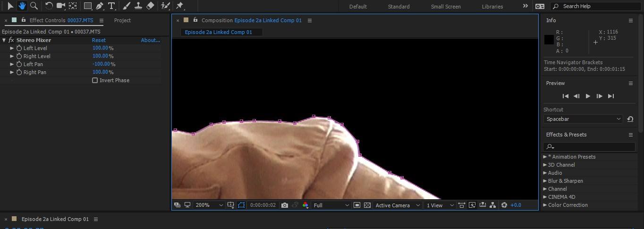
Task: Switch to the Small Screen workspace
Action: [445, 7]
